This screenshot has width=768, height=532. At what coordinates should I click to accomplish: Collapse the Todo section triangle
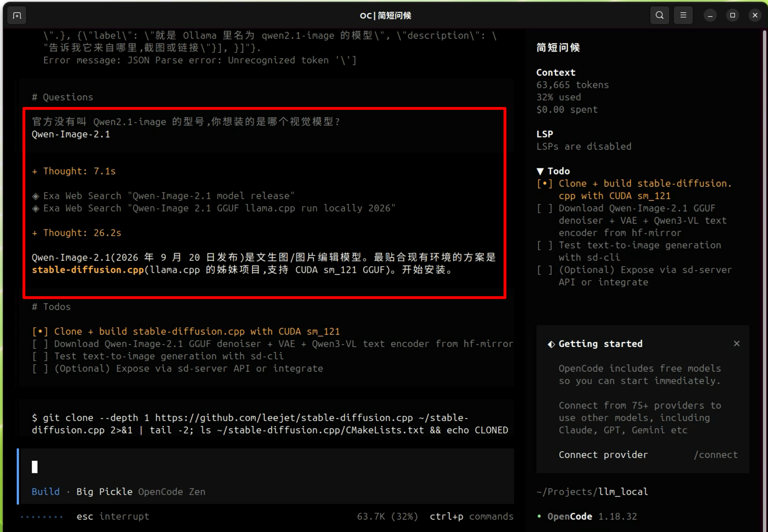(x=540, y=171)
